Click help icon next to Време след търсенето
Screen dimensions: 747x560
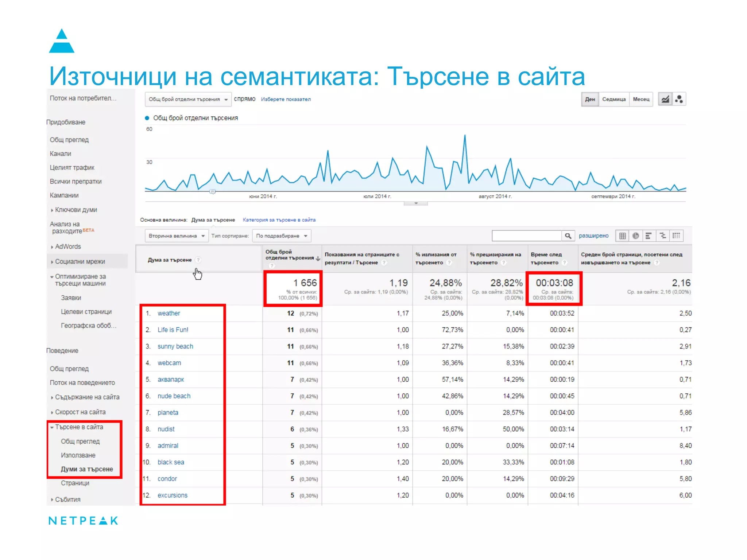(x=565, y=262)
